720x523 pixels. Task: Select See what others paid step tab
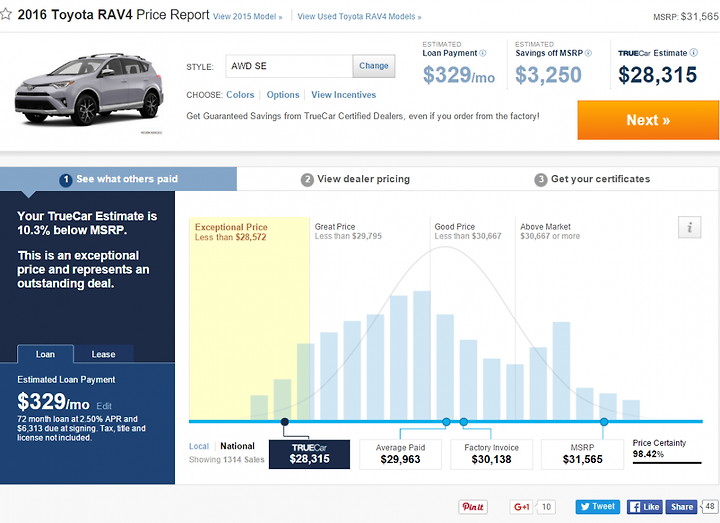pyautogui.click(x=118, y=179)
